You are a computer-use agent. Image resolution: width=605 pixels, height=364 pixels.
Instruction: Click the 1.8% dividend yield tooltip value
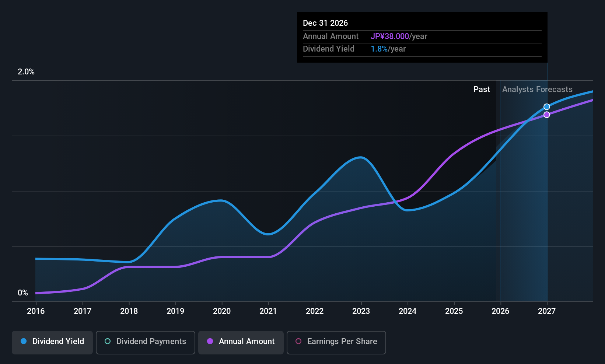tap(379, 49)
